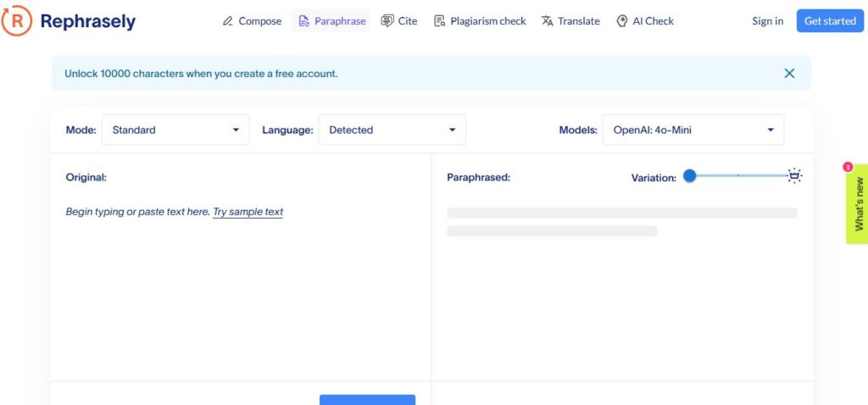Click the Try sample text link
The width and height of the screenshot is (868, 405).
point(248,211)
